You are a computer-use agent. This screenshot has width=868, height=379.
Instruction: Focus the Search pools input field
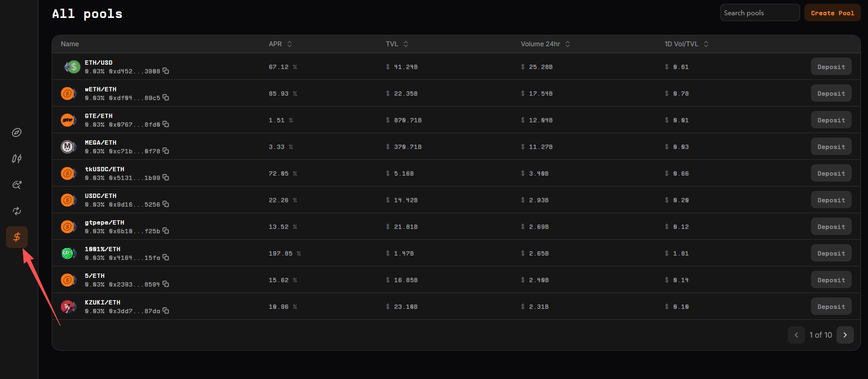[759, 13]
